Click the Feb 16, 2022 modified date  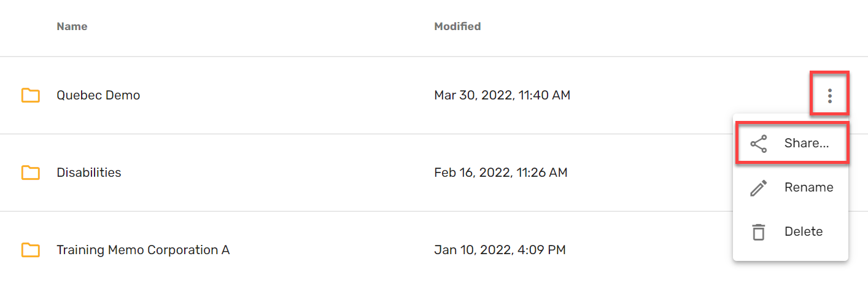tap(501, 173)
